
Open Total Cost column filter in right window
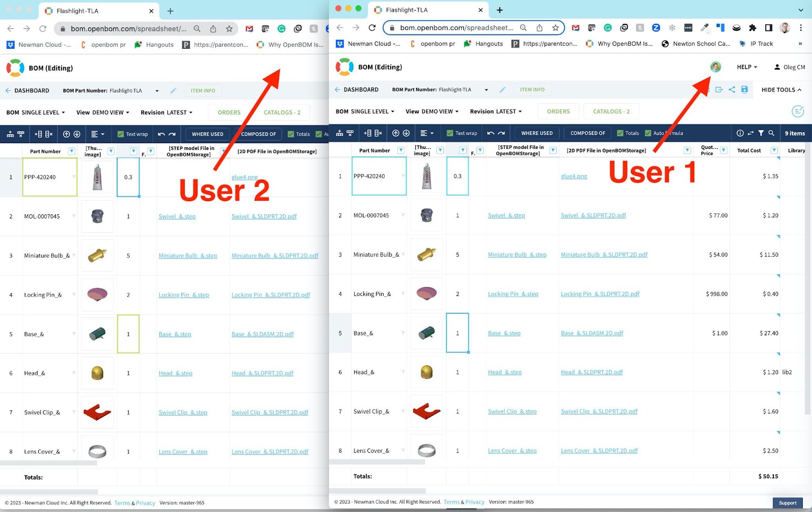point(774,150)
